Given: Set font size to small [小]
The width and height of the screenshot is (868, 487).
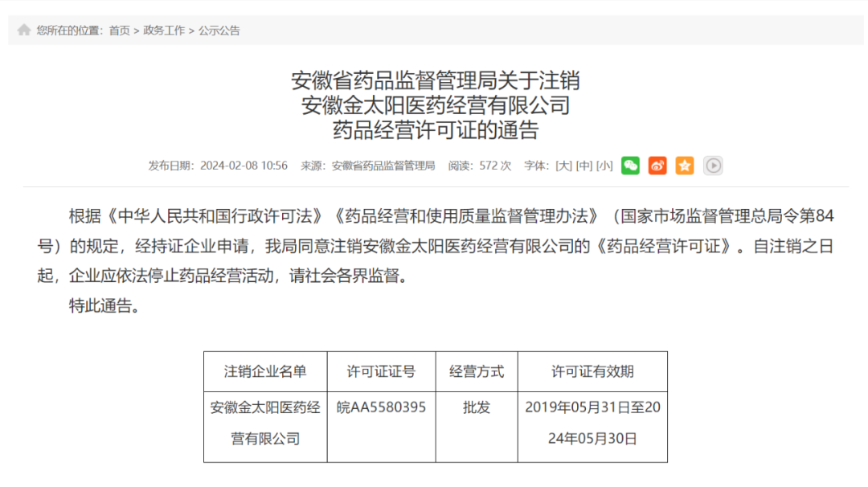Looking at the screenshot, I should 604,166.
